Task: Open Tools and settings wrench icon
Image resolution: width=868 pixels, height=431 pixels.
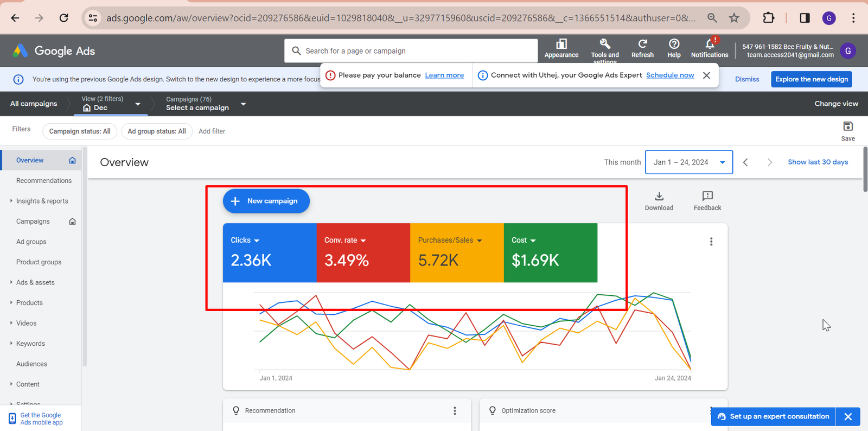Action: 605,50
